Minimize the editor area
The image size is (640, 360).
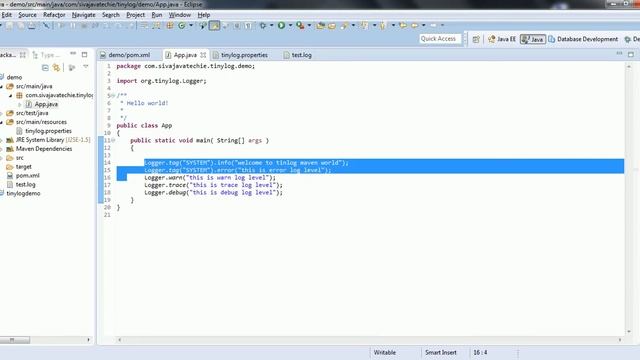(619, 53)
